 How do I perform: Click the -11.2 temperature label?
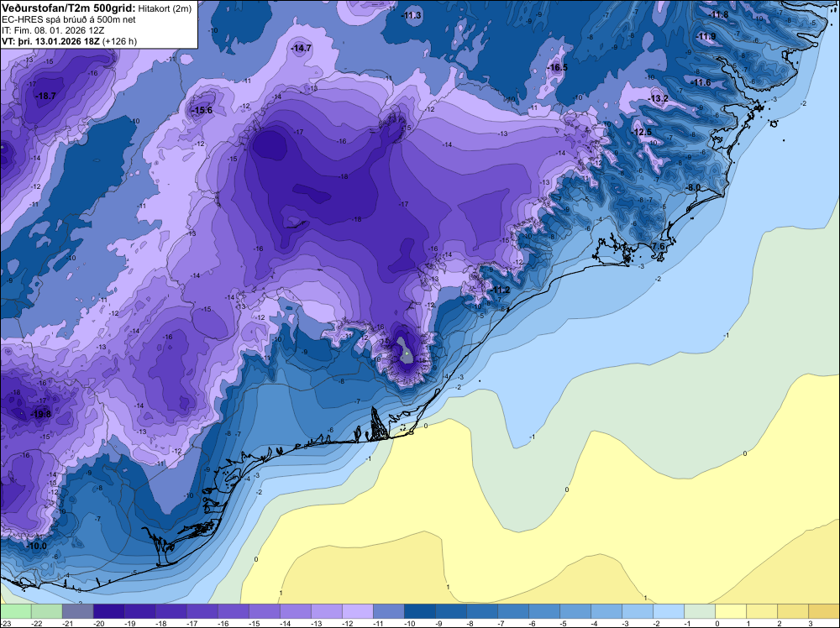click(500, 290)
